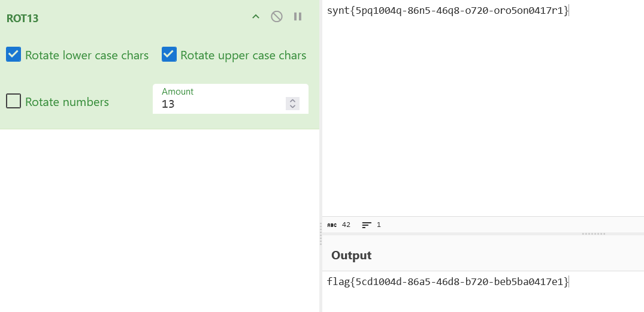
Task: Click the Rotate numbers label text
Action: [x=67, y=102]
